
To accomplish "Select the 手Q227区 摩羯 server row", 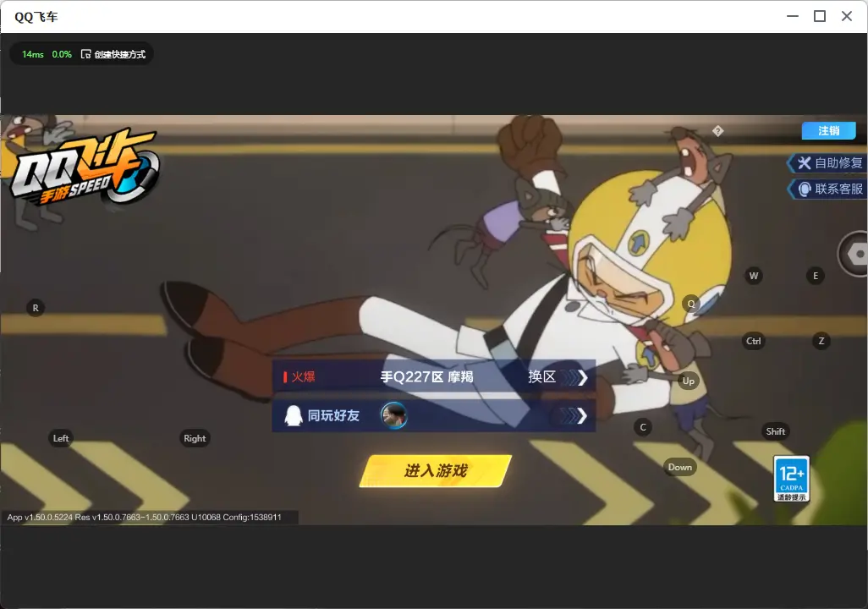I will click(x=434, y=377).
